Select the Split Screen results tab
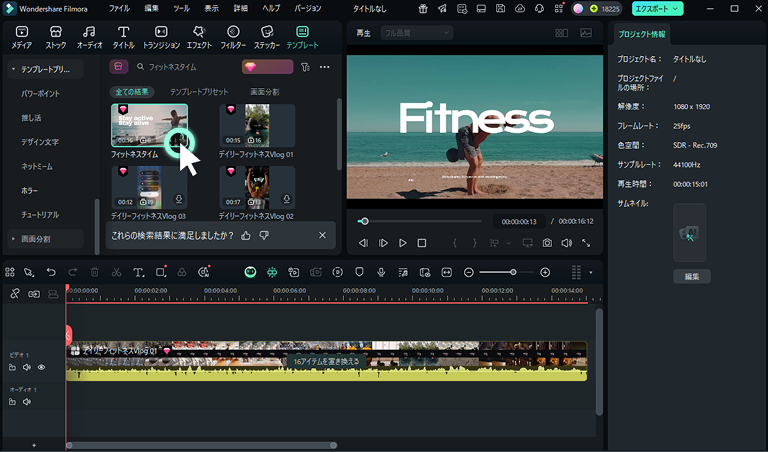This screenshot has width=768, height=452. click(x=264, y=92)
